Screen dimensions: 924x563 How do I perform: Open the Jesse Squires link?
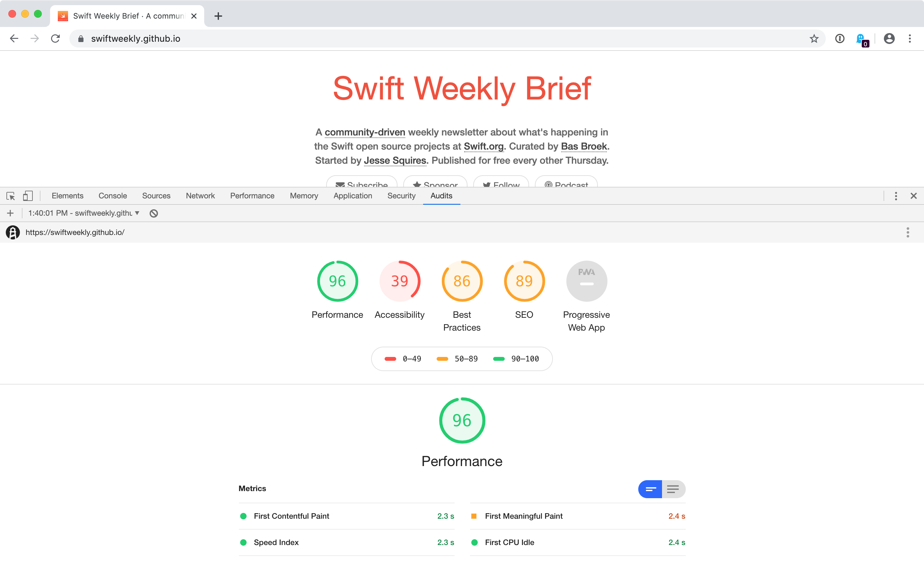(395, 160)
